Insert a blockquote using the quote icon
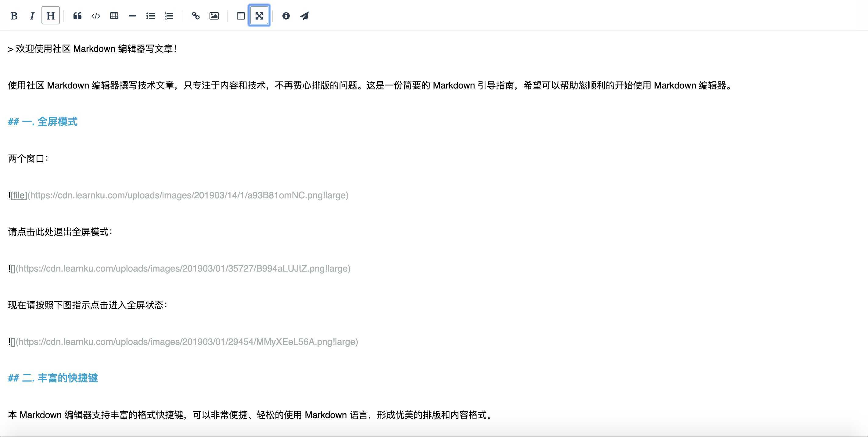 [x=77, y=16]
